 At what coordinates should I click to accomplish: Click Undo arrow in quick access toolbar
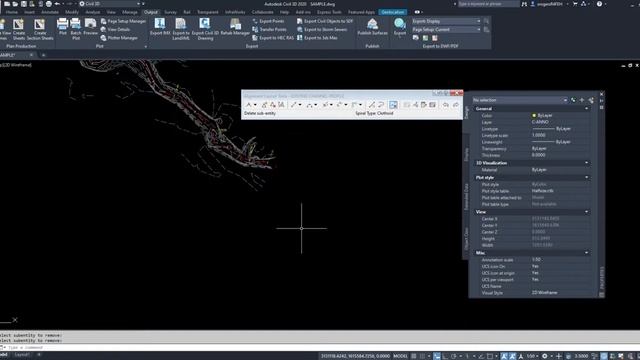pyautogui.click(x=57, y=4)
